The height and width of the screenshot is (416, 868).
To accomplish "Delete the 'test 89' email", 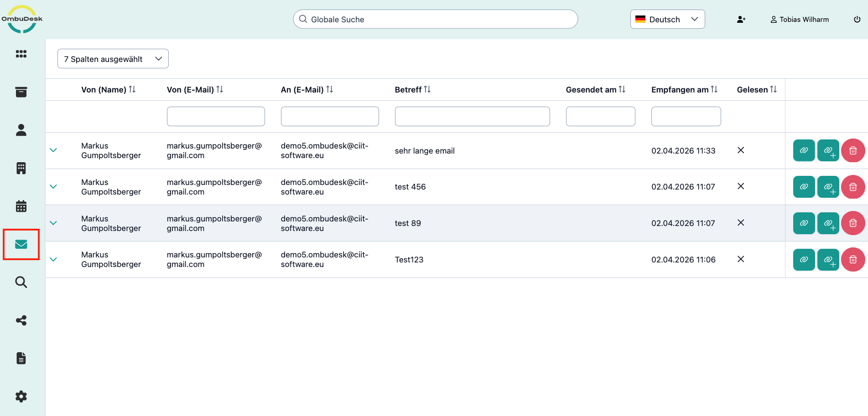I will [853, 223].
